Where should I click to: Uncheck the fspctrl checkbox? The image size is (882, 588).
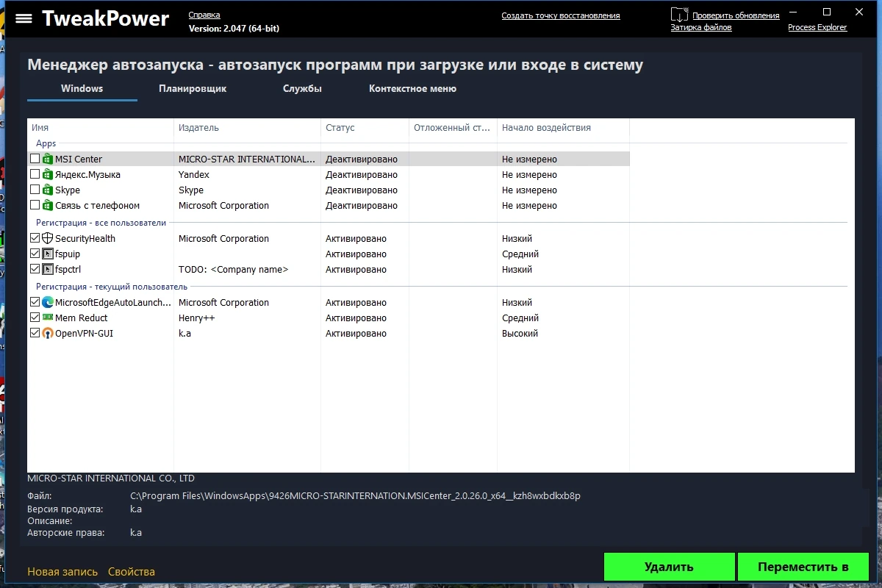point(35,269)
